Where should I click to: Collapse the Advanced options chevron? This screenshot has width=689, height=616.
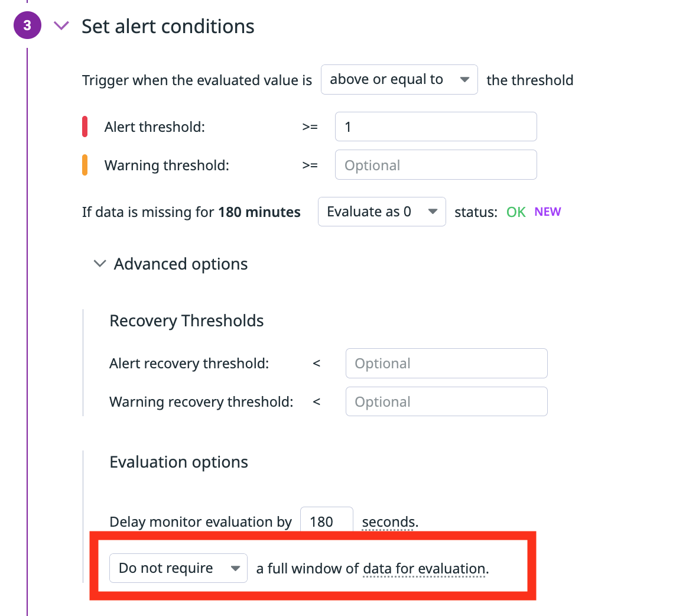point(100,264)
